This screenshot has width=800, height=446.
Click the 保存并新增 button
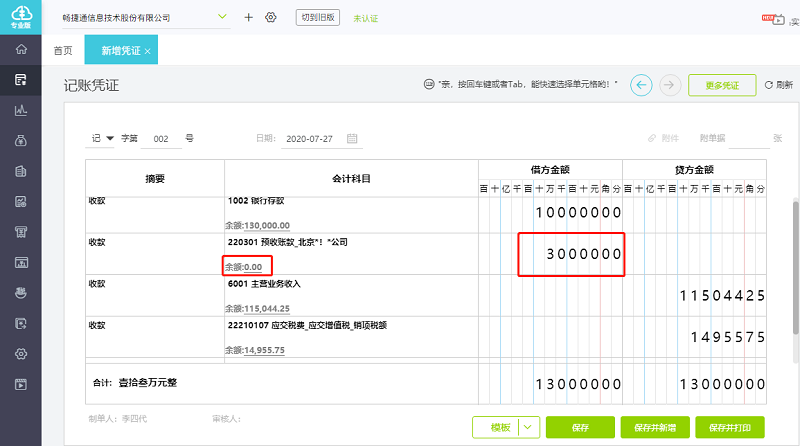(655, 427)
